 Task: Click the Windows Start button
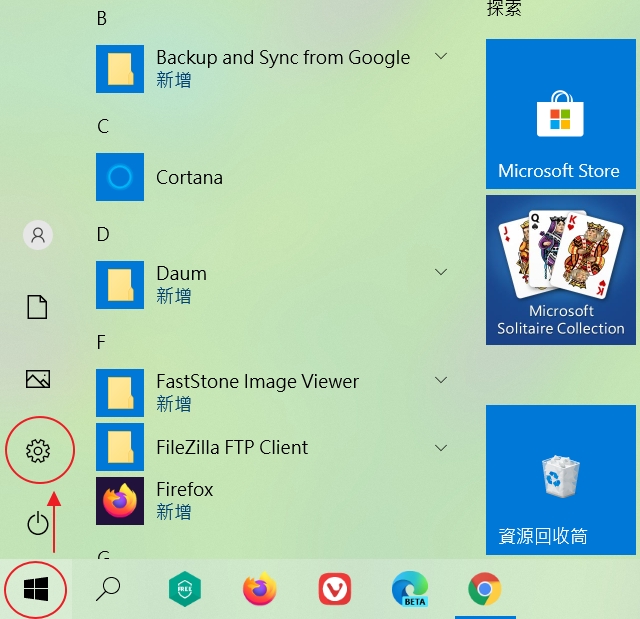[36, 589]
